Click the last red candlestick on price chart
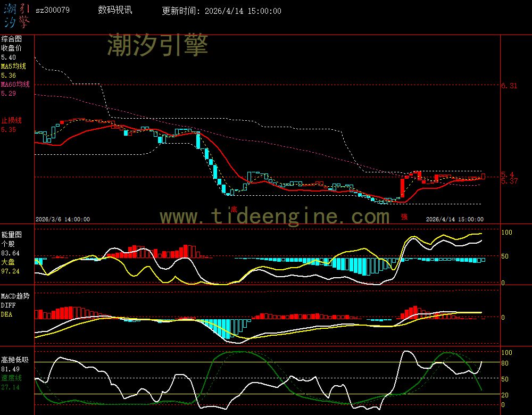 [483, 176]
